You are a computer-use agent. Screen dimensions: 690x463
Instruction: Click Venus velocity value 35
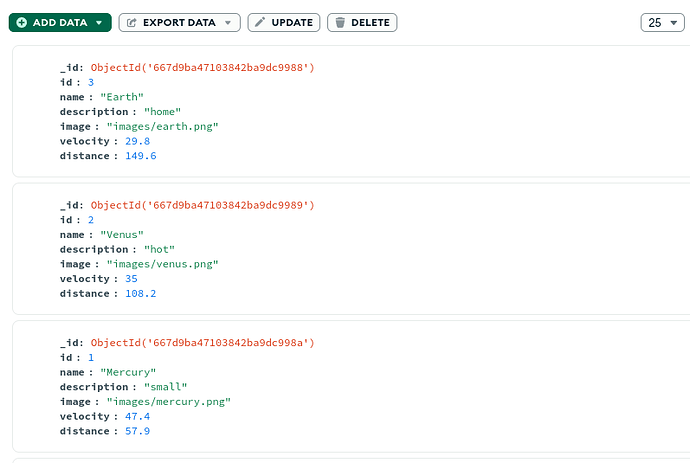132,279
